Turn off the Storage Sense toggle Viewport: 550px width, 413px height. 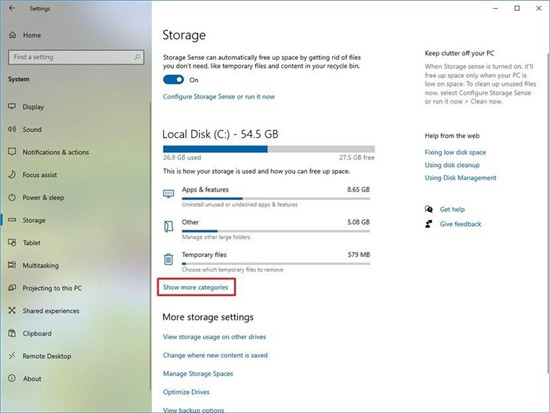pos(173,80)
